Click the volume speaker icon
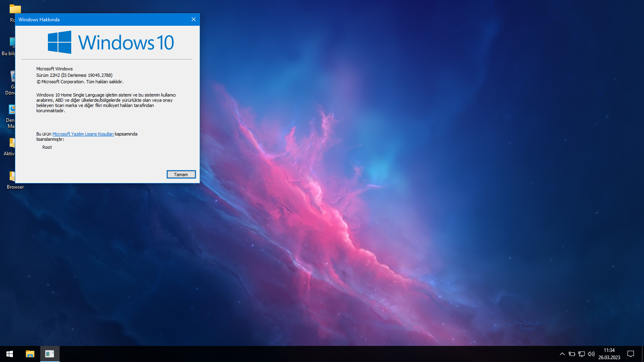Image resolution: width=644 pixels, height=362 pixels. 591,354
